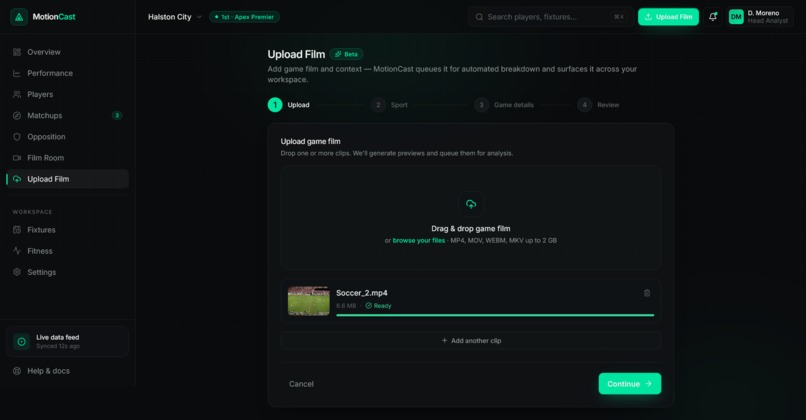
Task: Click the Drag & drop game film text
Action: click(471, 229)
